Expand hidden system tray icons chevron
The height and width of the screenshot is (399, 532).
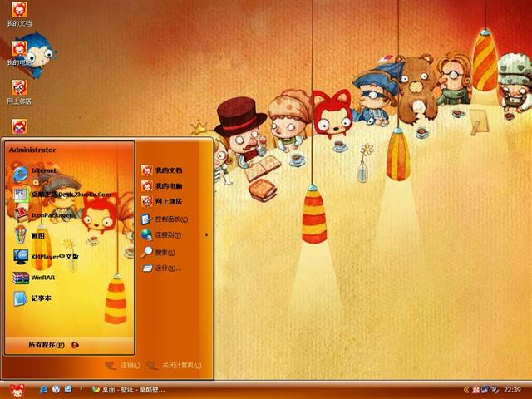466,390
